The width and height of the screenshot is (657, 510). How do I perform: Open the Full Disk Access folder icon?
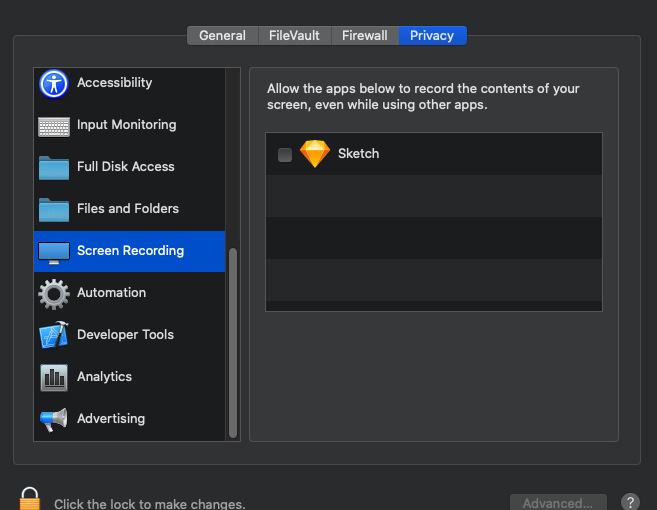[x=54, y=168]
